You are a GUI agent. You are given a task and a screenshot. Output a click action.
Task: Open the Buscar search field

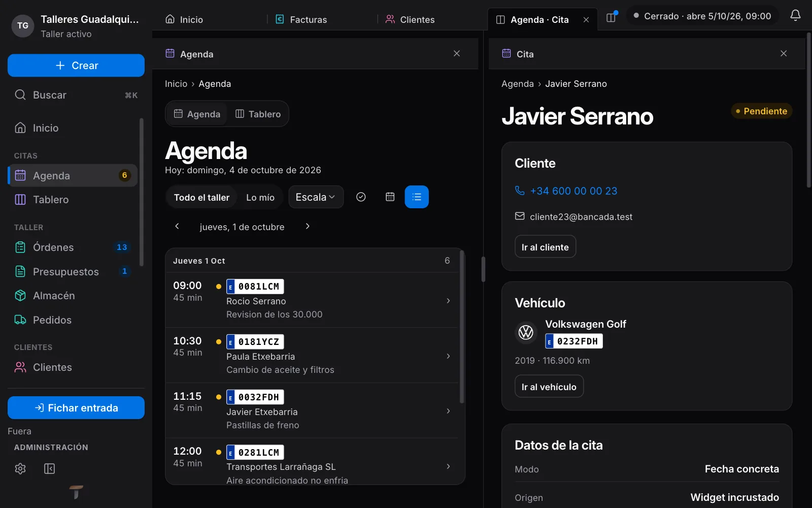76,95
